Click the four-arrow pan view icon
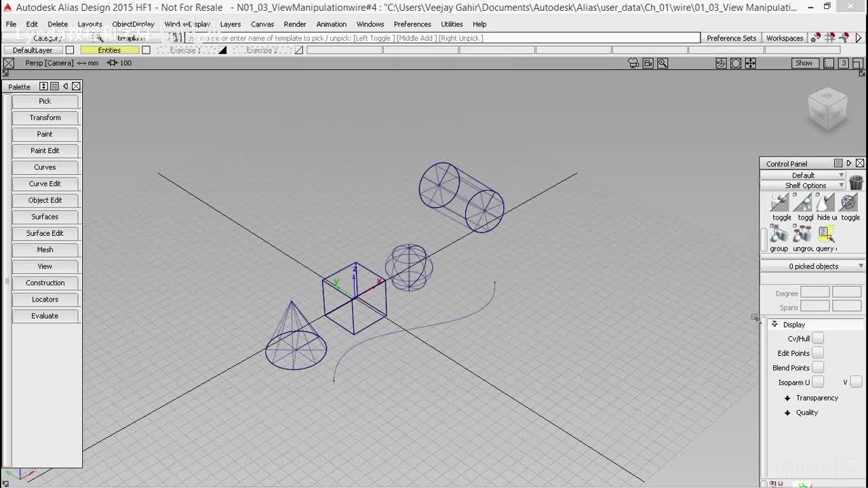 (750, 63)
